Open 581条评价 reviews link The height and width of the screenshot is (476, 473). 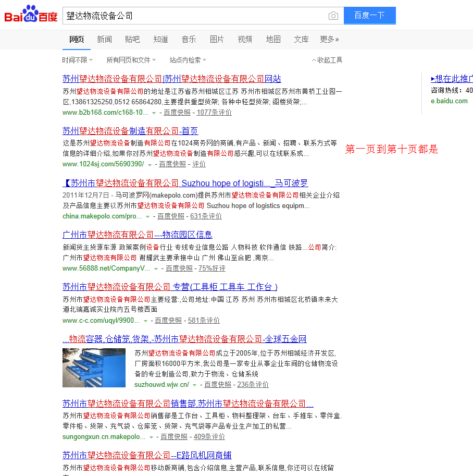(x=204, y=321)
